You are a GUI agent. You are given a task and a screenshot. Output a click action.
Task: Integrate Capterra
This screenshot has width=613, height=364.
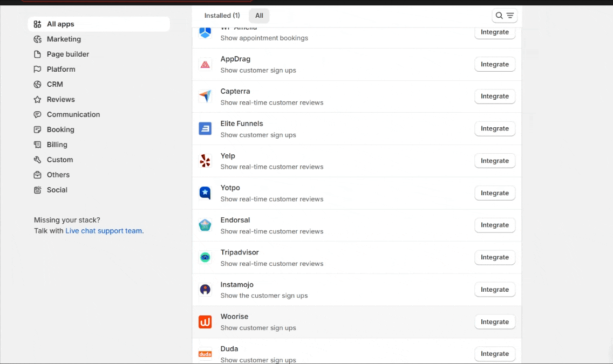tap(495, 97)
